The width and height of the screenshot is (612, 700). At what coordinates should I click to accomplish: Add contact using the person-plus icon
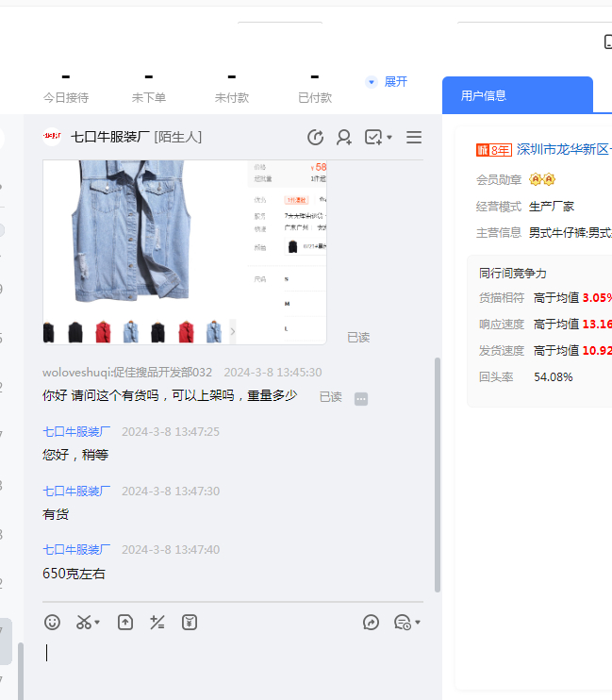click(344, 138)
